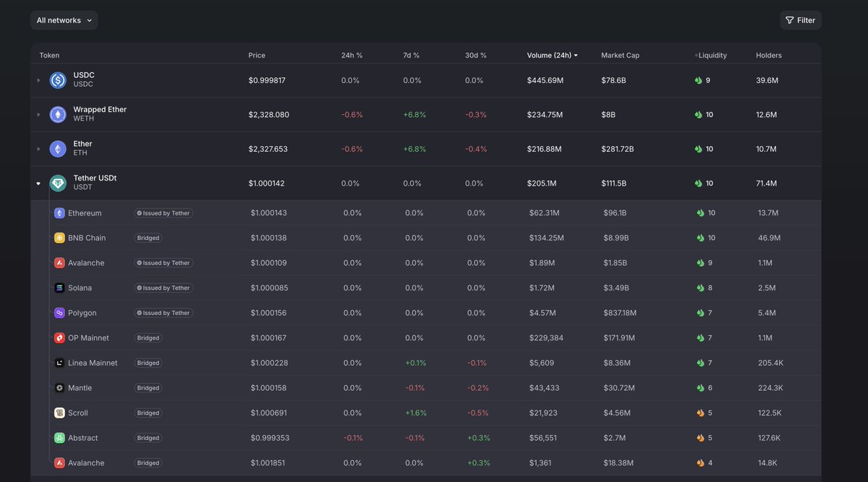The width and height of the screenshot is (868, 482).
Task: Click Scroll 7d change +1.6%
Action: (416, 413)
